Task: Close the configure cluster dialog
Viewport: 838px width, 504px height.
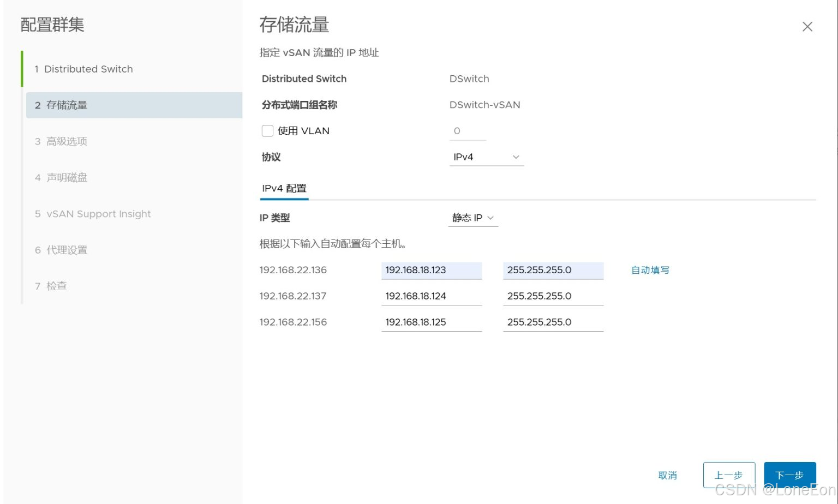Action: (x=807, y=27)
